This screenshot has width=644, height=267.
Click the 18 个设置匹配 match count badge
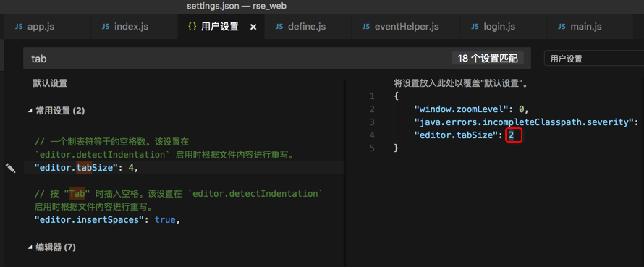(x=488, y=59)
